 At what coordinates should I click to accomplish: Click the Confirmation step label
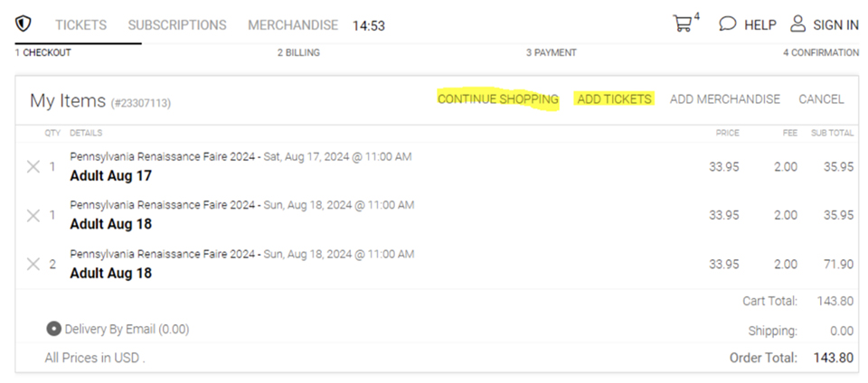tap(820, 52)
